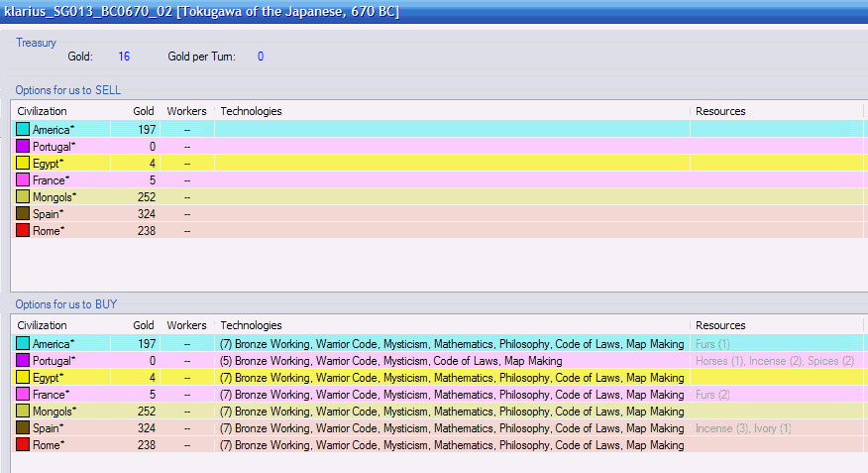The height and width of the screenshot is (473, 868).
Task: Click Treasury Gold value 16
Action: pos(124,57)
